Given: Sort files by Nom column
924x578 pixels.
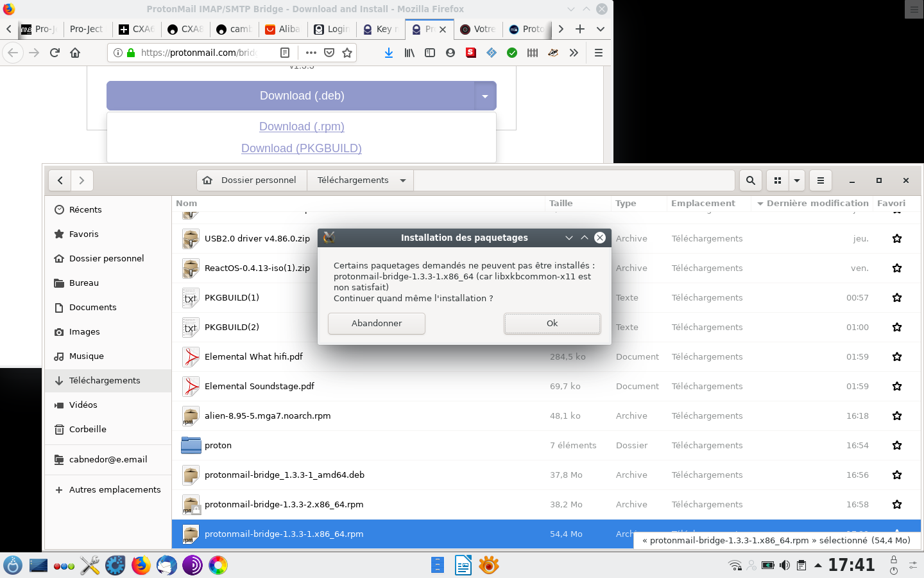Looking at the screenshot, I should (359, 203).
